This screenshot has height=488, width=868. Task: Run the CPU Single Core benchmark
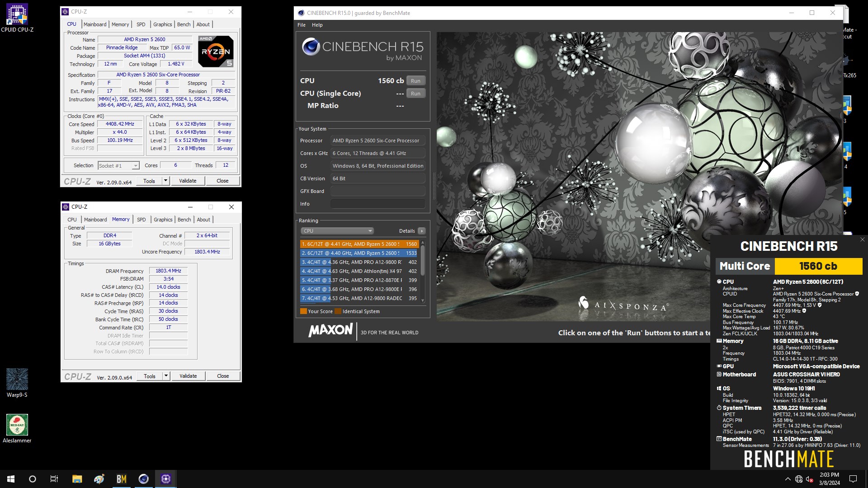pyautogui.click(x=415, y=94)
